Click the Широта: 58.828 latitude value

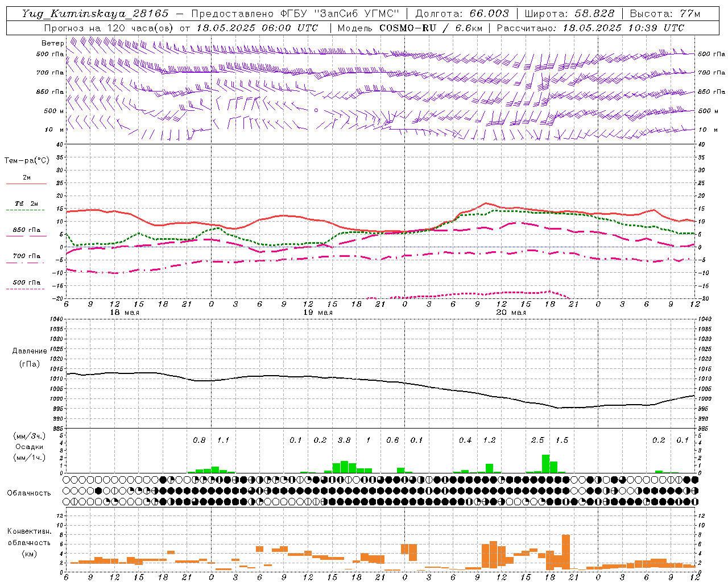coord(569,14)
